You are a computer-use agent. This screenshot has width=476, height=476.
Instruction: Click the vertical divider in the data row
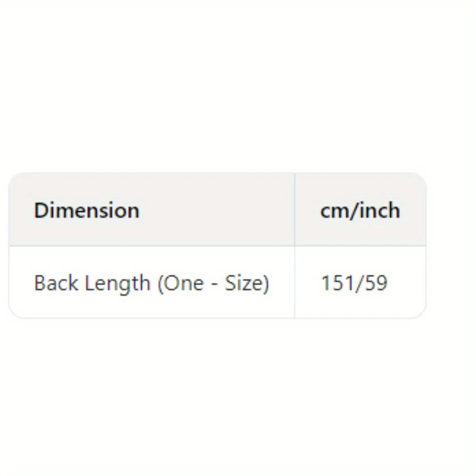pos(295,282)
